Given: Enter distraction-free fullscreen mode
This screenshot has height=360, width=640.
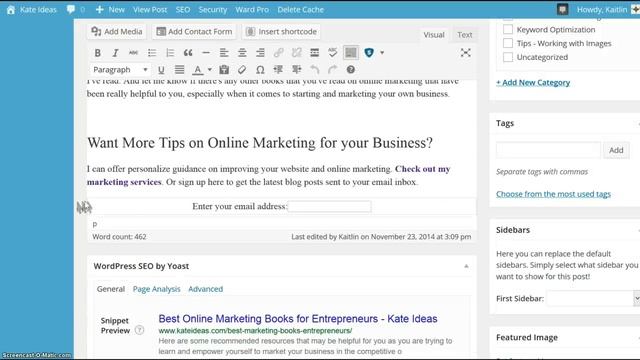Looking at the screenshot, I should click(465, 53).
